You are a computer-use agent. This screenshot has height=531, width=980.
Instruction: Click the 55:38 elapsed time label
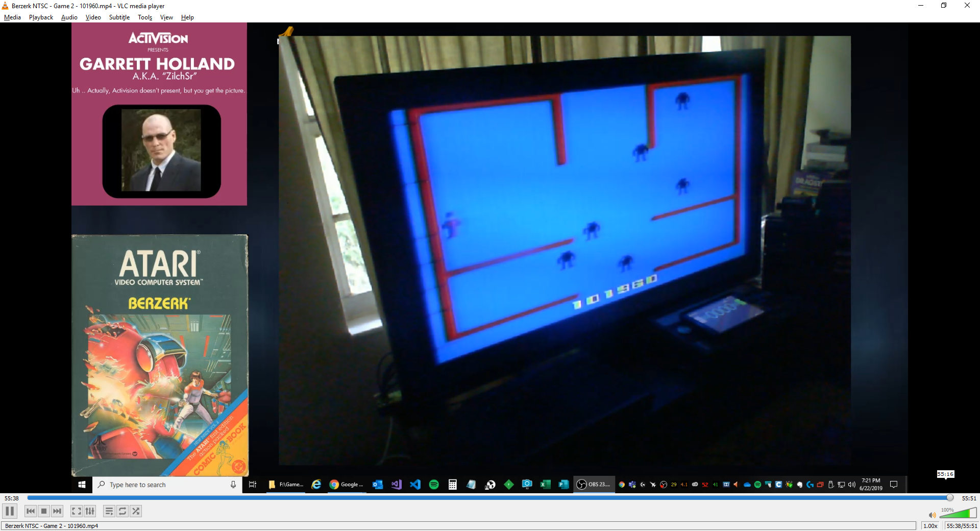[12, 498]
